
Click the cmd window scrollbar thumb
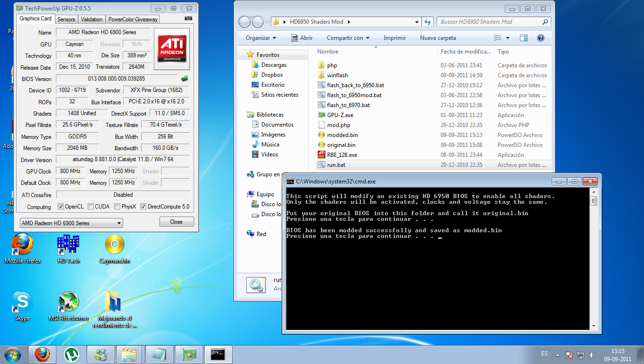coord(594,201)
